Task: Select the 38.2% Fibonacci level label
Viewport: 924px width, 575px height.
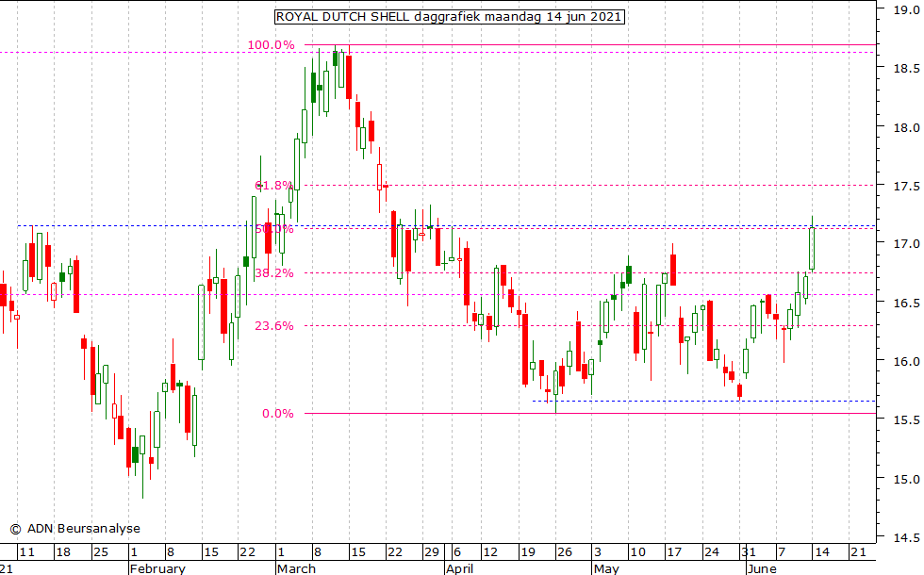Action: [x=274, y=273]
